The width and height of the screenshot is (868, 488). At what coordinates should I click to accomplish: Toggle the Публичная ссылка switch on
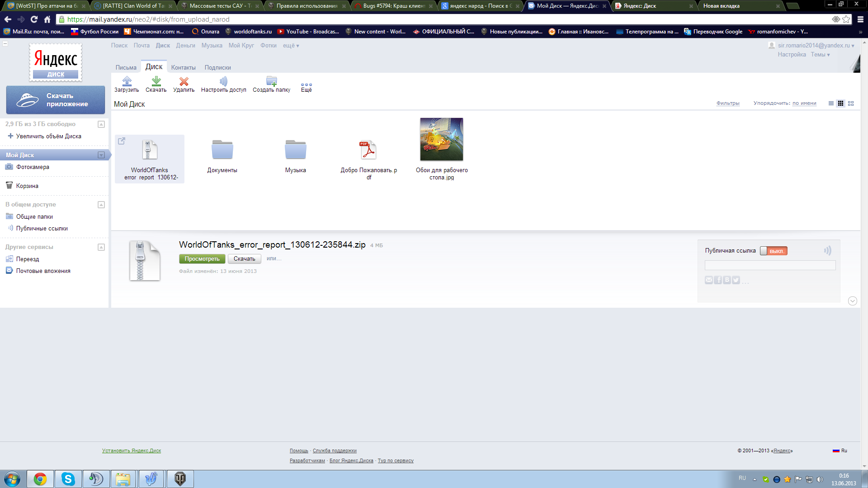774,251
